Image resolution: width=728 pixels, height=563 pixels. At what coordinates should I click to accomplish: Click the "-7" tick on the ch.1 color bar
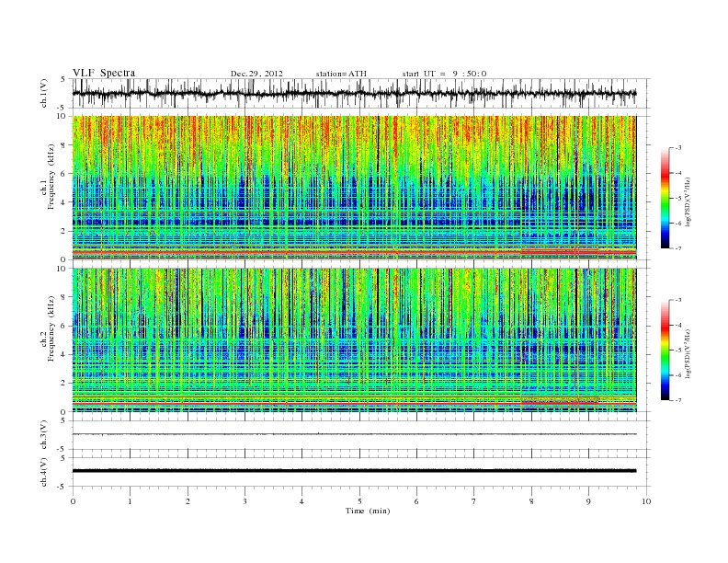tap(678, 248)
